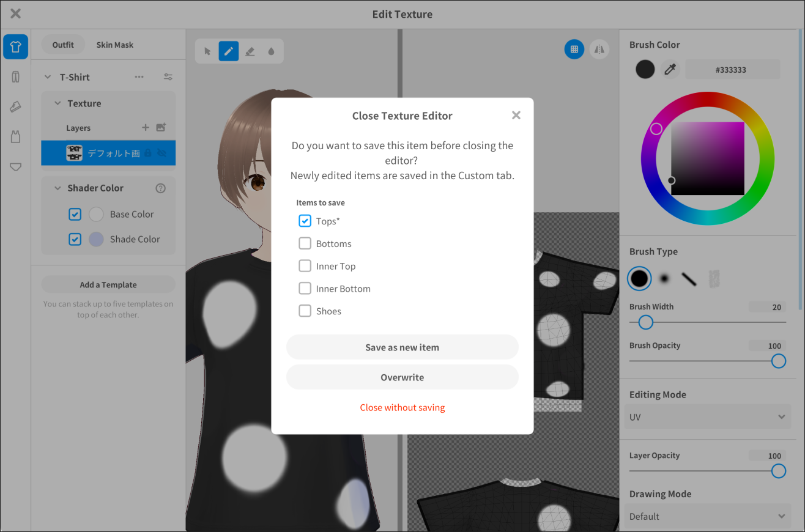Click the Save as new item button
Viewport: 805px width, 532px height.
402,347
